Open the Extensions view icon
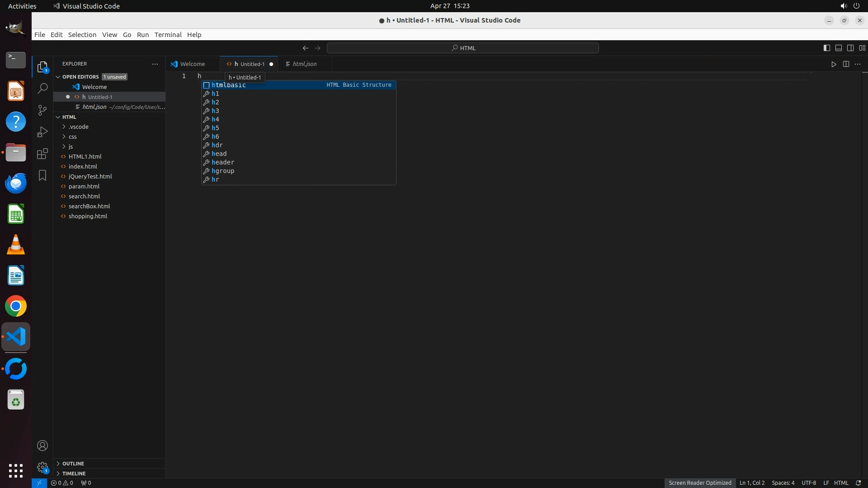 pos(42,154)
